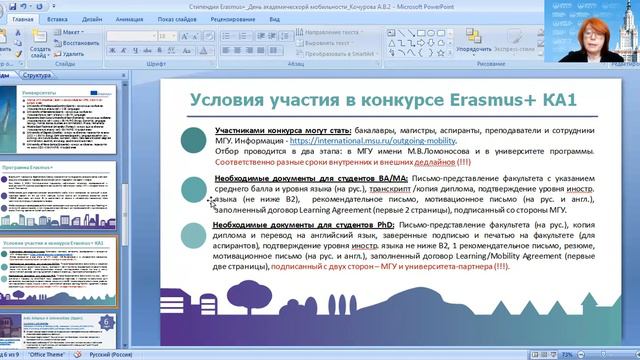640x360 pixels.
Task: Open the Анимация ribbon tab
Action: (x=129, y=19)
